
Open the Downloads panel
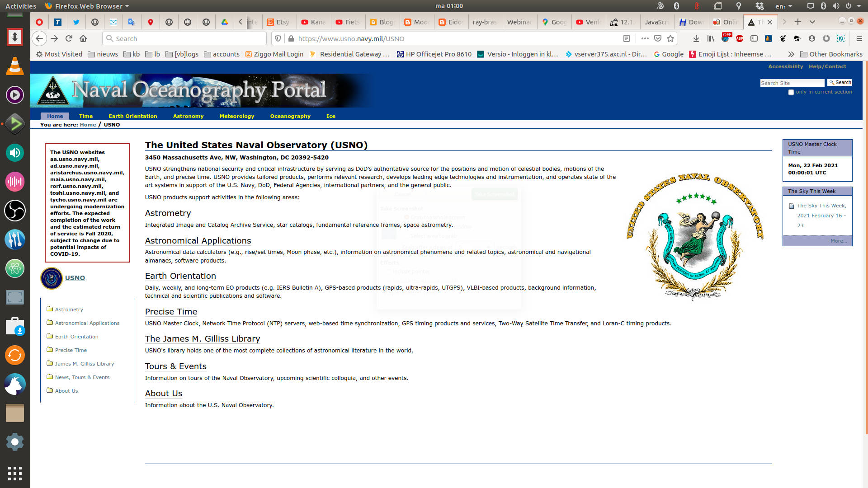[696, 38]
